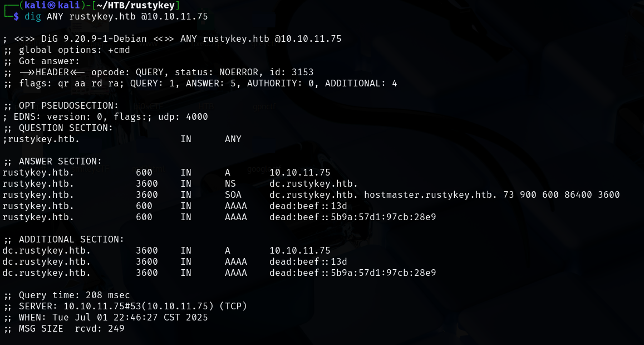644x345 pixels.
Task: Click the ADDITIONAL SECTION heading
Action: pos(71,240)
